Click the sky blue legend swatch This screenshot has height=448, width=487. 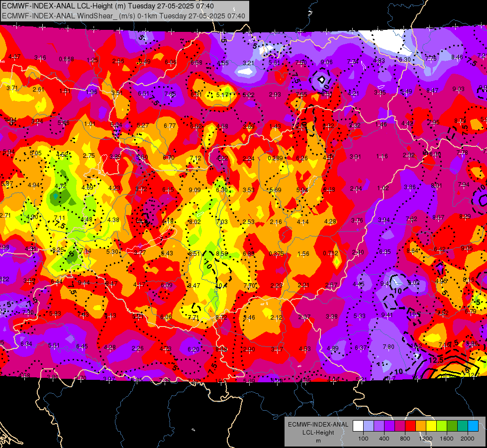click(x=474, y=426)
